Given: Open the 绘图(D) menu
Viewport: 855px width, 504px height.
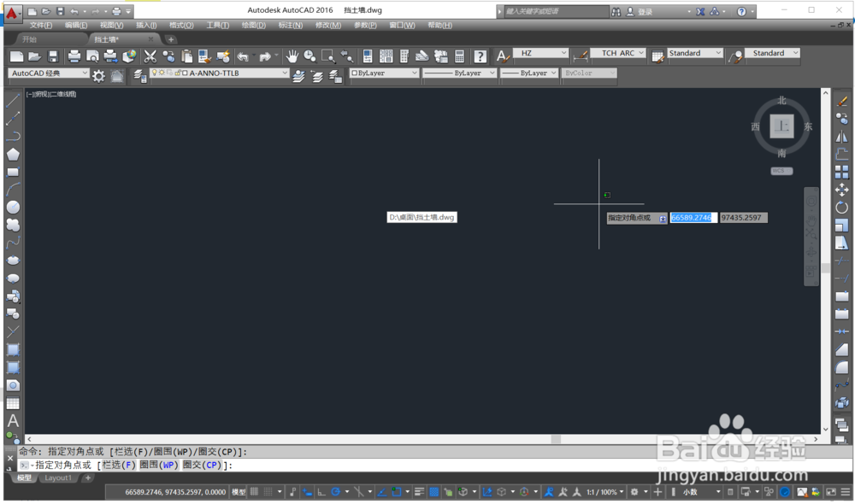Looking at the screenshot, I should pos(254,25).
